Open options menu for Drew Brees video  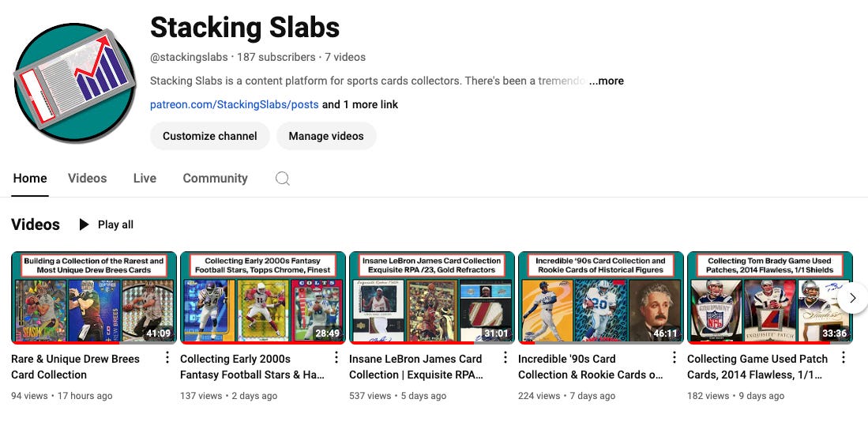(x=167, y=358)
